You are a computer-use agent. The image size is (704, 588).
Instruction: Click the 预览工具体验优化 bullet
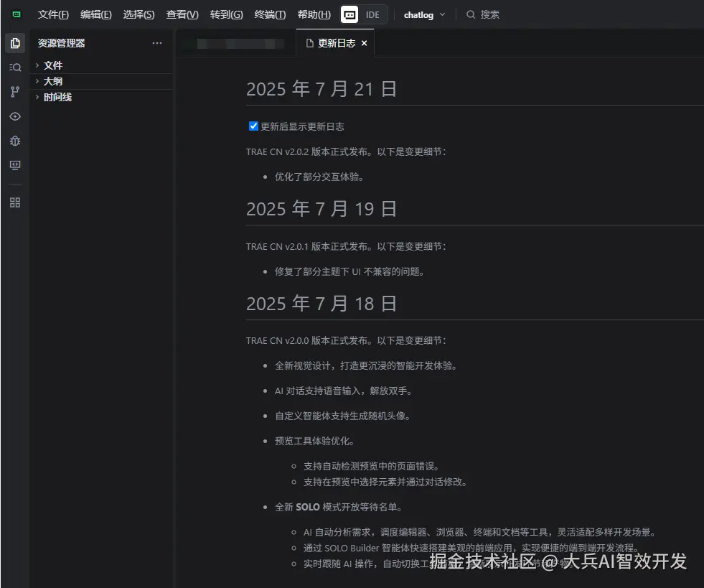click(315, 441)
